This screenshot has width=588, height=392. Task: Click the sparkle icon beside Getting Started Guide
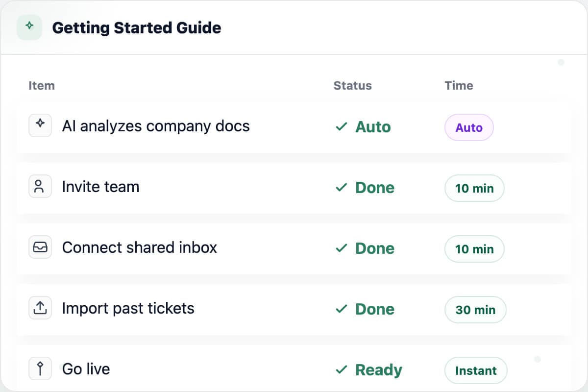coord(29,27)
